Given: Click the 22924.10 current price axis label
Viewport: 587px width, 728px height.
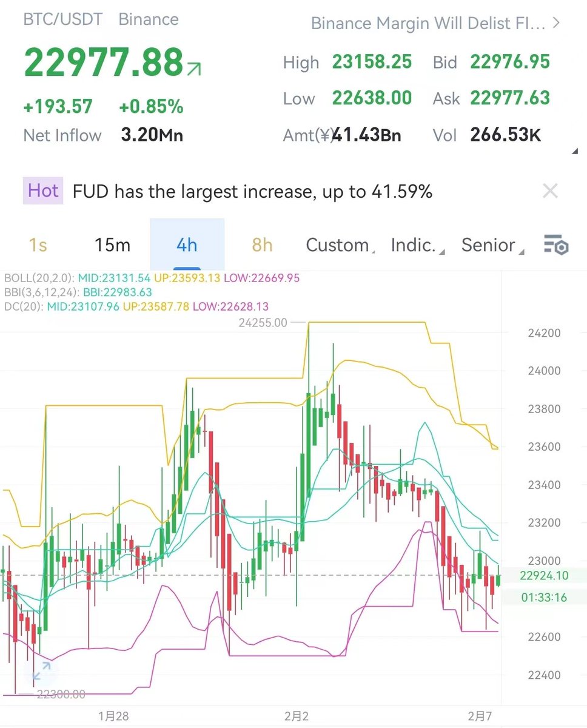Looking at the screenshot, I should point(544,575).
